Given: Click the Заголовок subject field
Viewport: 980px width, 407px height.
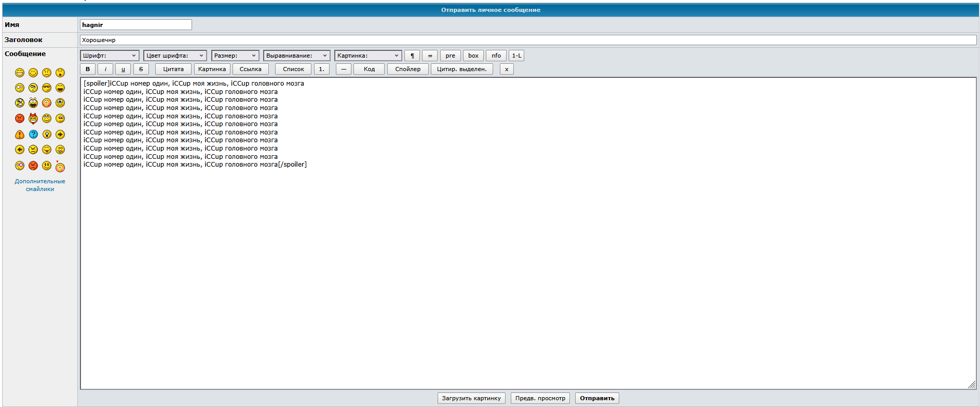Looking at the screenshot, I should click(x=528, y=40).
